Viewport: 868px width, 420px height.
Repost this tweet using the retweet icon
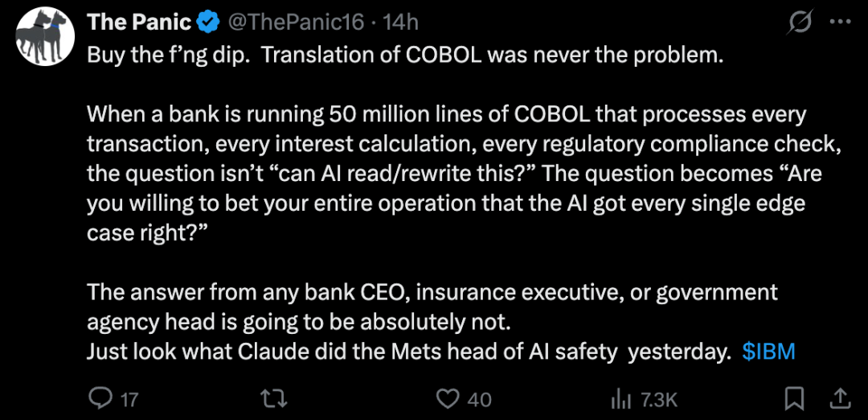pyautogui.click(x=276, y=398)
